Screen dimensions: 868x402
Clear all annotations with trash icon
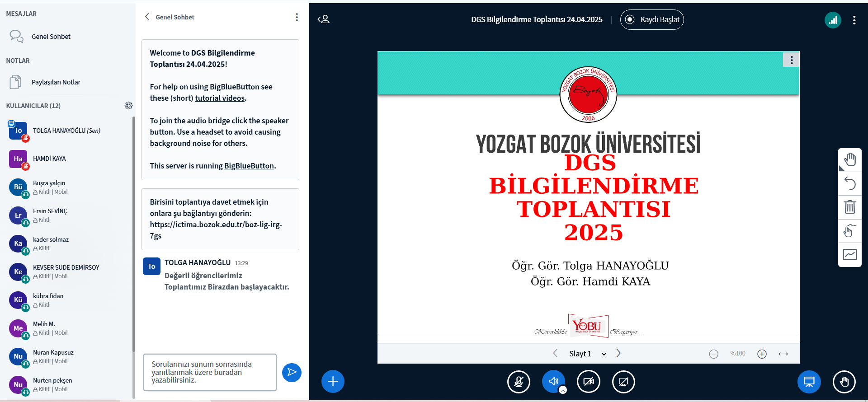(x=850, y=207)
